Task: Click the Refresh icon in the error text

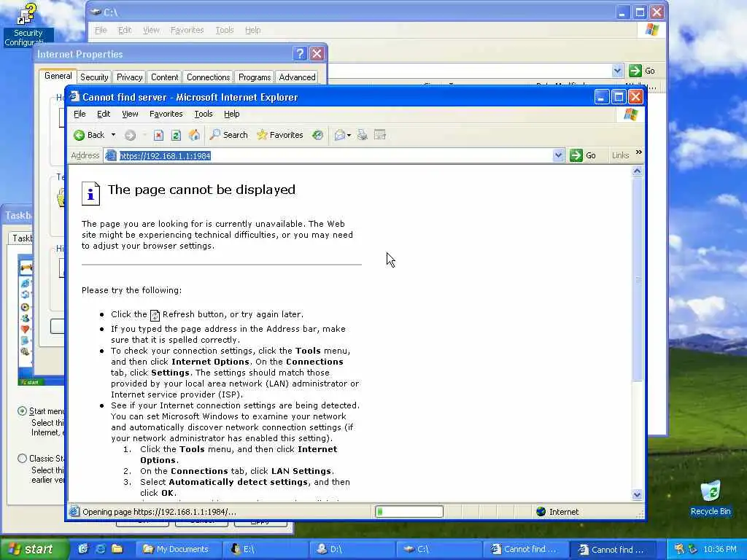Action: (x=155, y=315)
